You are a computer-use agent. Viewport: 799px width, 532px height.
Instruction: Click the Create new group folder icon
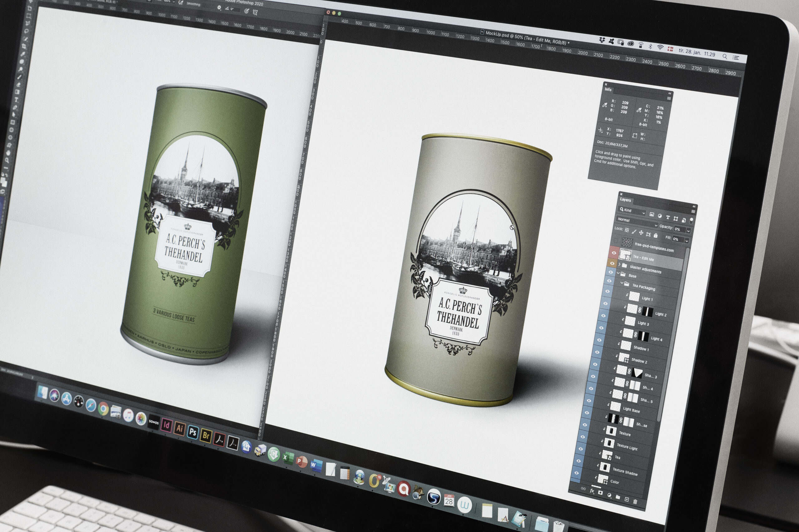pos(618,497)
